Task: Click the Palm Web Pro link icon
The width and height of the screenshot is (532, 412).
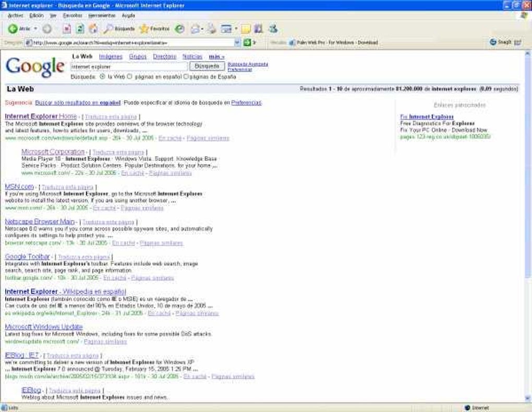Action: point(292,43)
